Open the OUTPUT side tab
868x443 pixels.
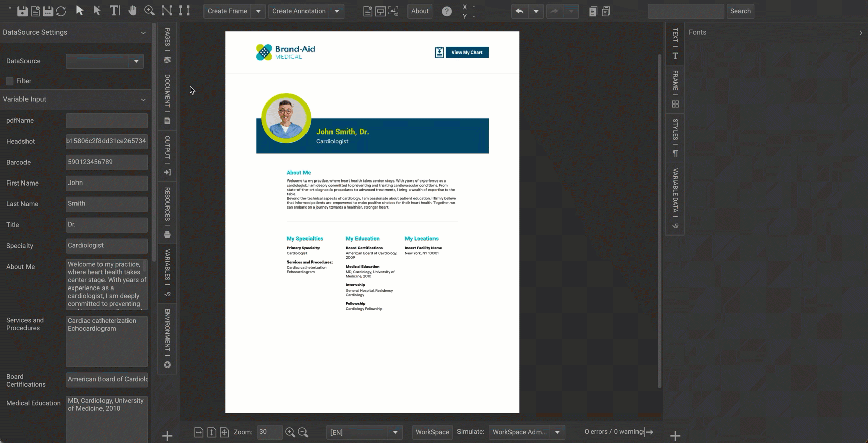167,155
